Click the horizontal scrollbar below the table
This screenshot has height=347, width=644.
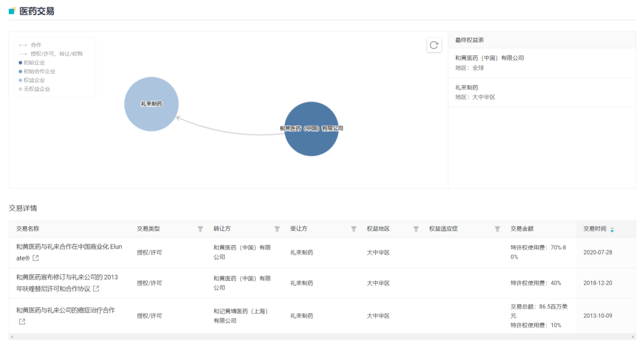pyautogui.click(x=322, y=337)
